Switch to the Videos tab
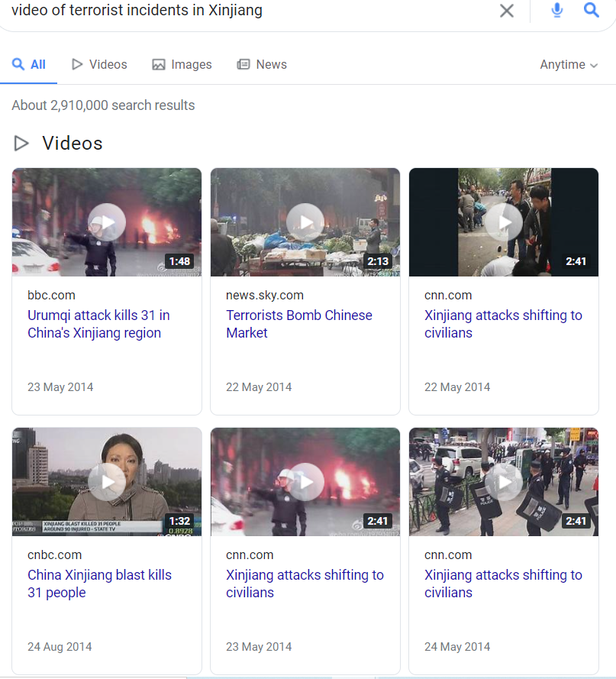The height and width of the screenshot is (679, 616). 99,64
